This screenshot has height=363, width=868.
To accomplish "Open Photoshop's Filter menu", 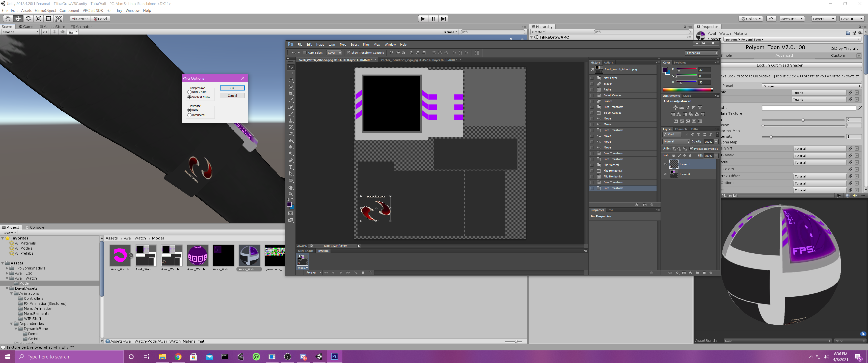I will coord(366,45).
